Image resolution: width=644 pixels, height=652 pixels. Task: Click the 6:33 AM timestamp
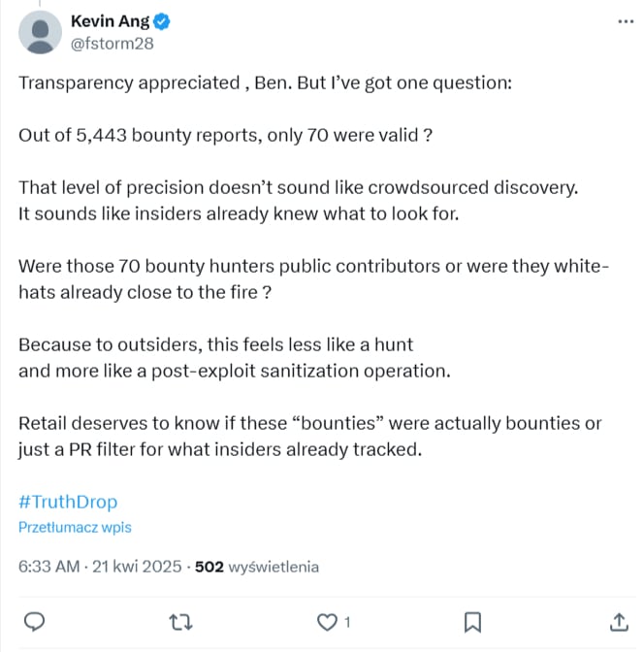click(48, 567)
